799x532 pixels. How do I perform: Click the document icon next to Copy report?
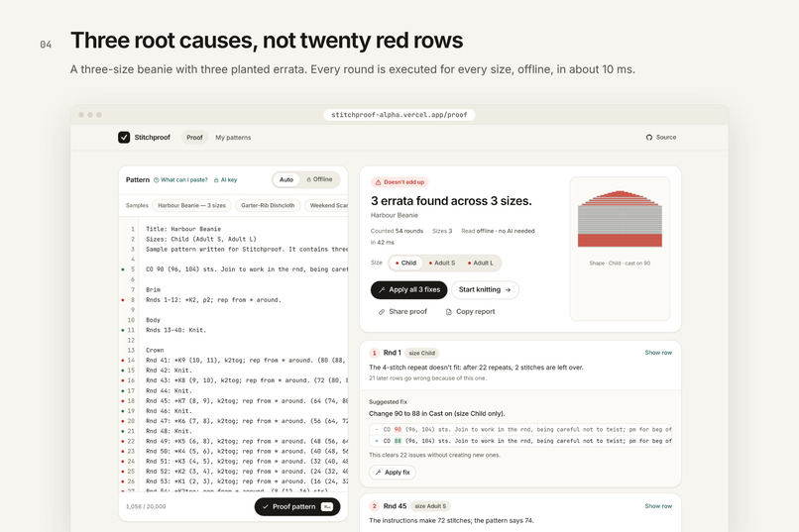(x=448, y=311)
